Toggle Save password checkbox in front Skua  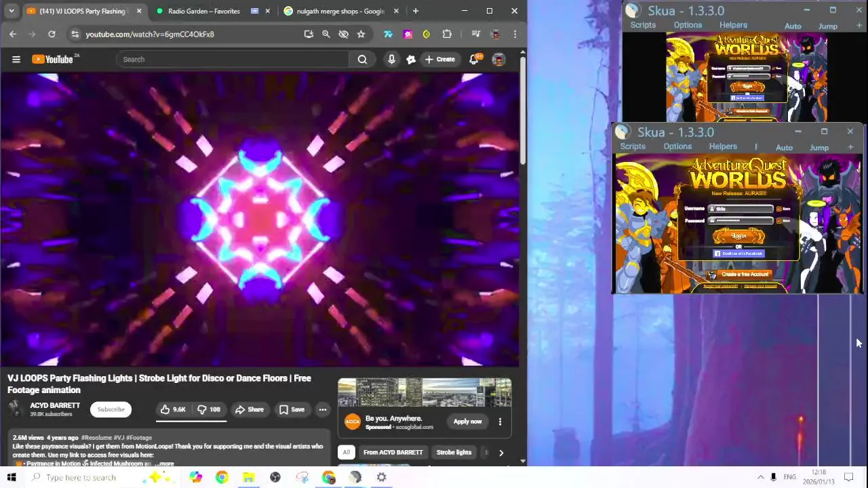(778, 220)
